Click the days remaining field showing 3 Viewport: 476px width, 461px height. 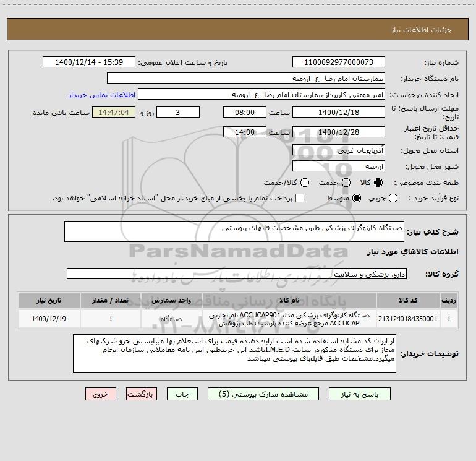(178, 112)
